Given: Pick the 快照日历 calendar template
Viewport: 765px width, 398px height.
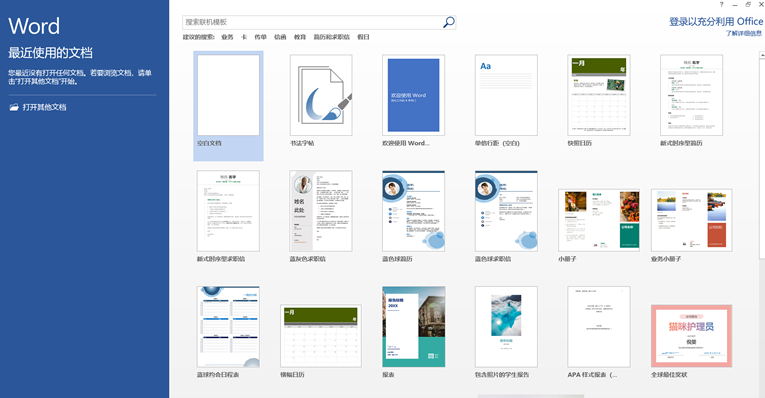Looking at the screenshot, I should pyautogui.click(x=599, y=96).
